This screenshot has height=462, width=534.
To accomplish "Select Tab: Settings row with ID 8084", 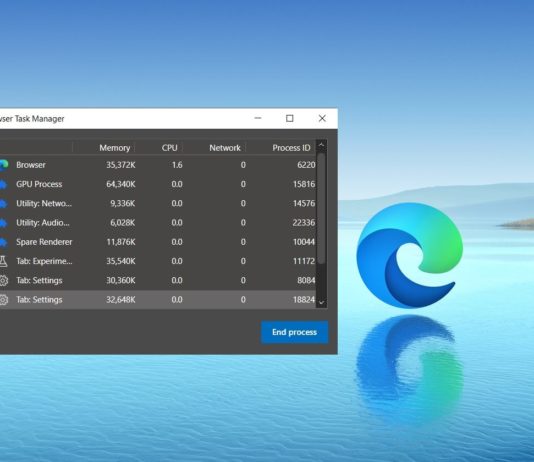I will click(x=158, y=281).
